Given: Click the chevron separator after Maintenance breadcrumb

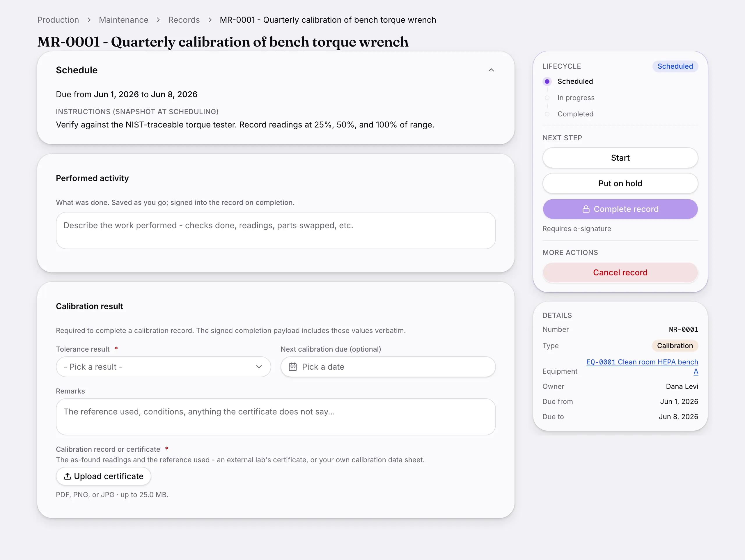Looking at the screenshot, I should pyautogui.click(x=158, y=20).
